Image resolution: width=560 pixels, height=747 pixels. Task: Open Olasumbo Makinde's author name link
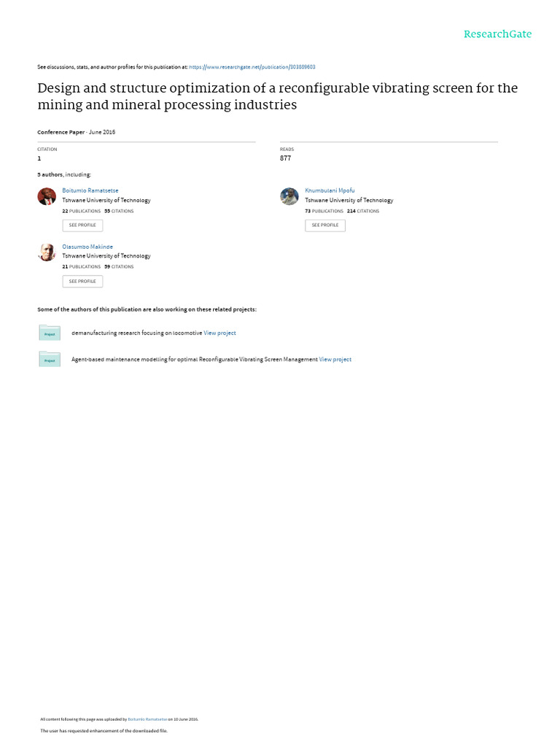(87, 247)
